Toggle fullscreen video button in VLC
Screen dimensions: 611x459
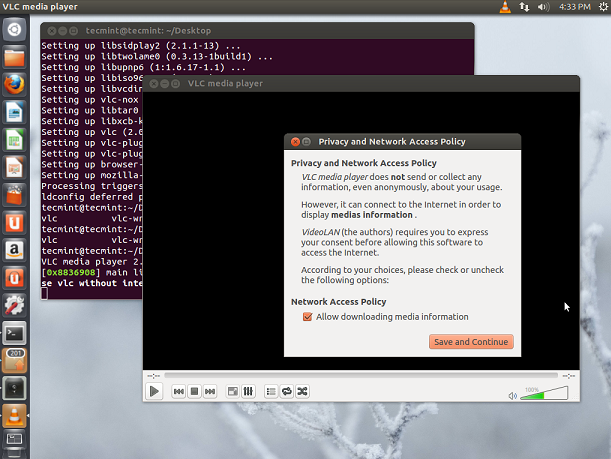233,391
